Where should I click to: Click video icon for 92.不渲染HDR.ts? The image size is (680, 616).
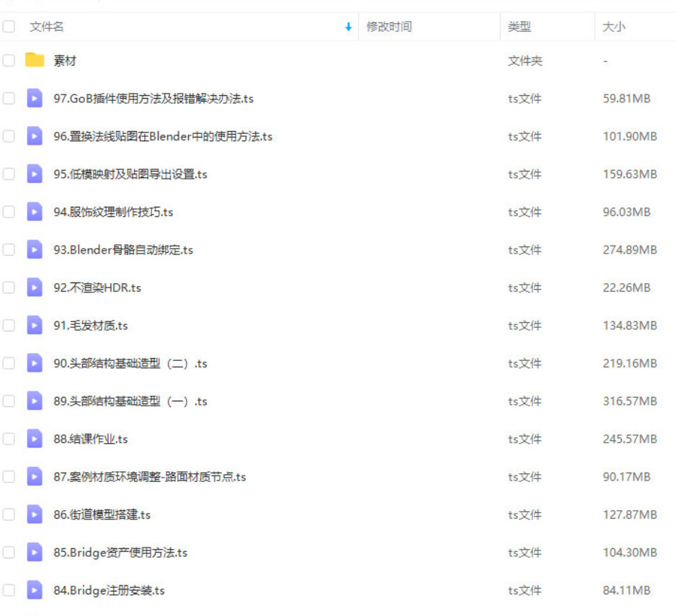[x=35, y=287]
